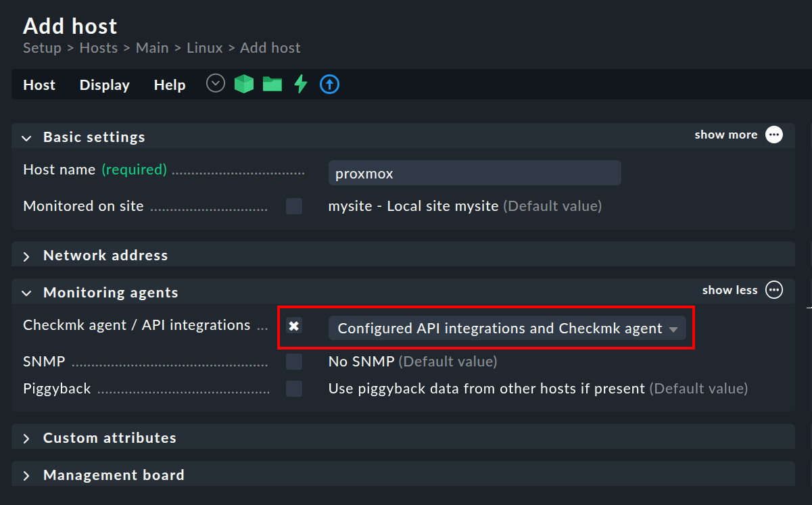
Task: Save host and run service discovery
Action: [243, 84]
